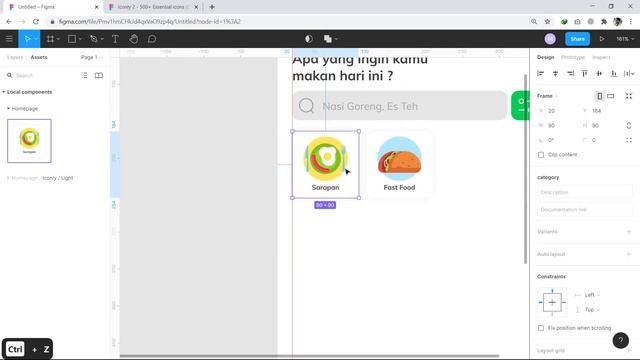Switch to the Layers tab
The height and width of the screenshot is (360, 640).
pos(15,58)
